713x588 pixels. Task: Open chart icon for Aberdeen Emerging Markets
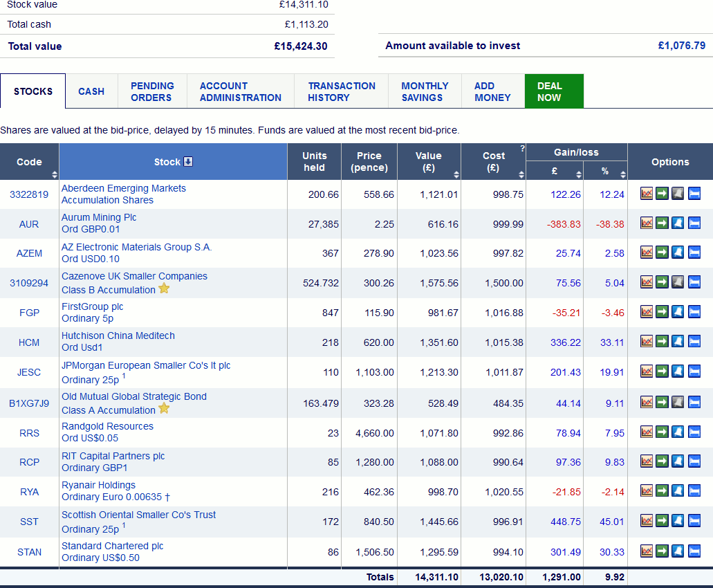point(646,194)
